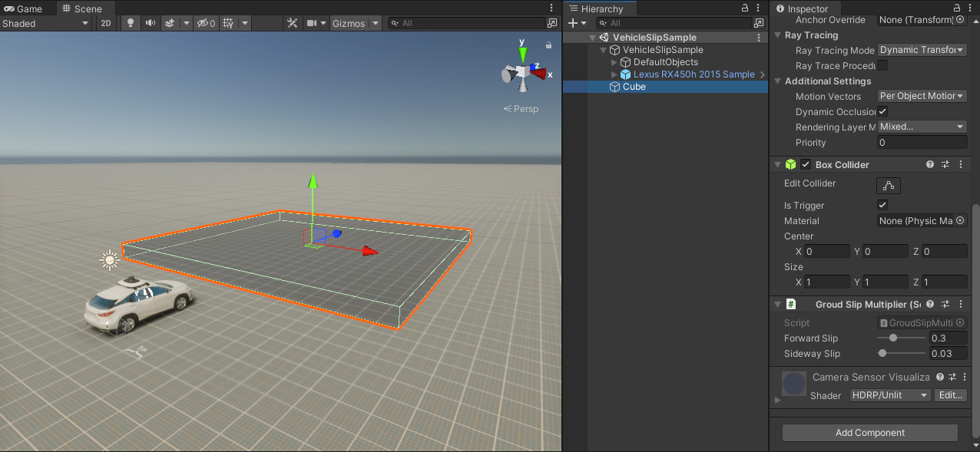Switch to the Game tab
Screen dimensions: 980x452
[x=24, y=8]
